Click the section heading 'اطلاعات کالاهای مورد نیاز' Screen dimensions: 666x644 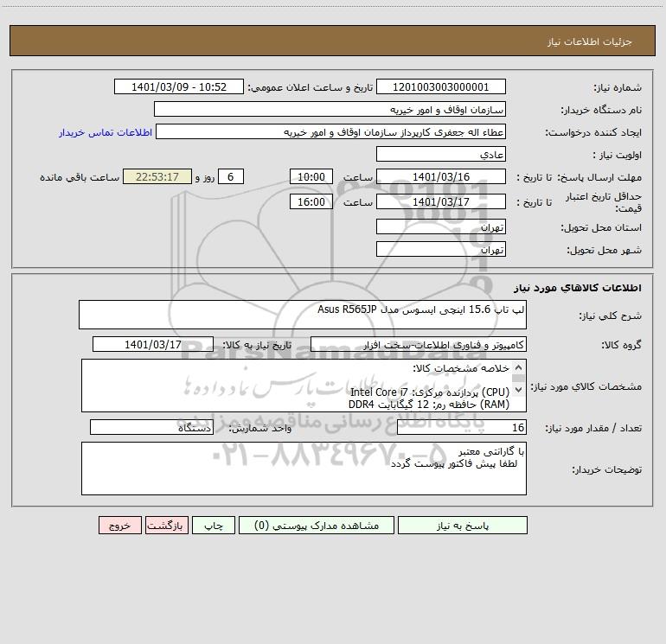coord(578,288)
